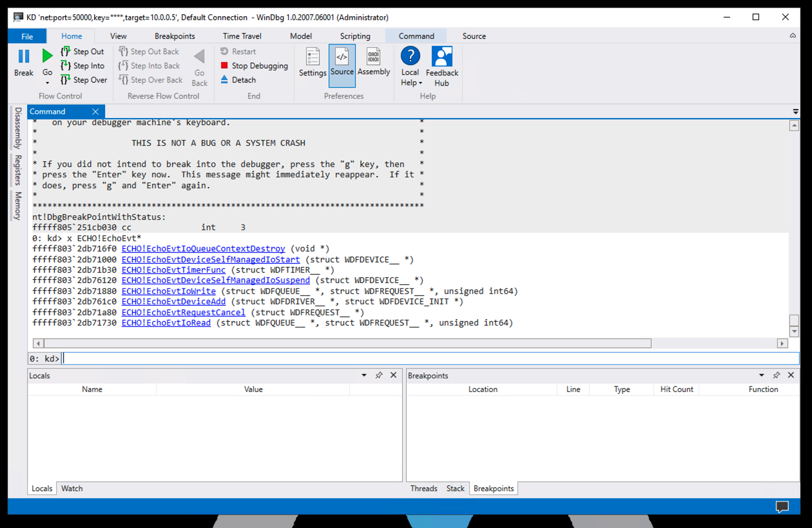Click the Detach icon
Image resolution: width=812 pixels, height=528 pixels.
pos(224,80)
